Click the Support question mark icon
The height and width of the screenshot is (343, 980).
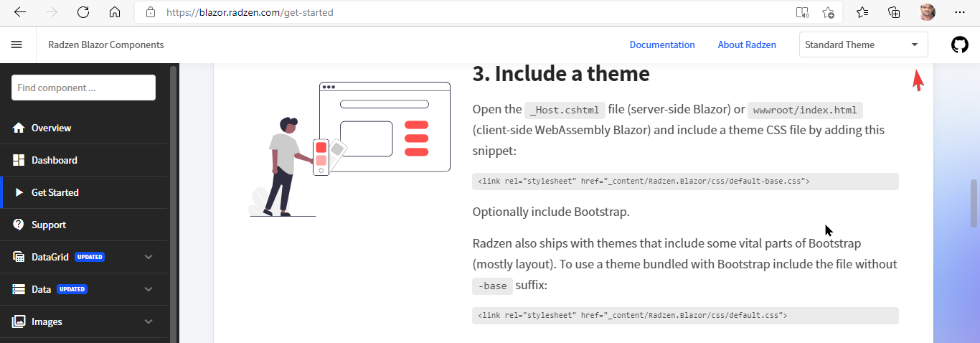pyautogui.click(x=19, y=225)
